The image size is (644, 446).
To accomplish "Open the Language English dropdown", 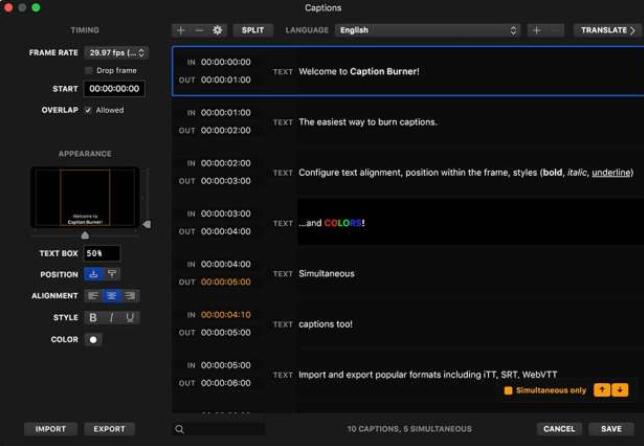I will click(x=428, y=30).
